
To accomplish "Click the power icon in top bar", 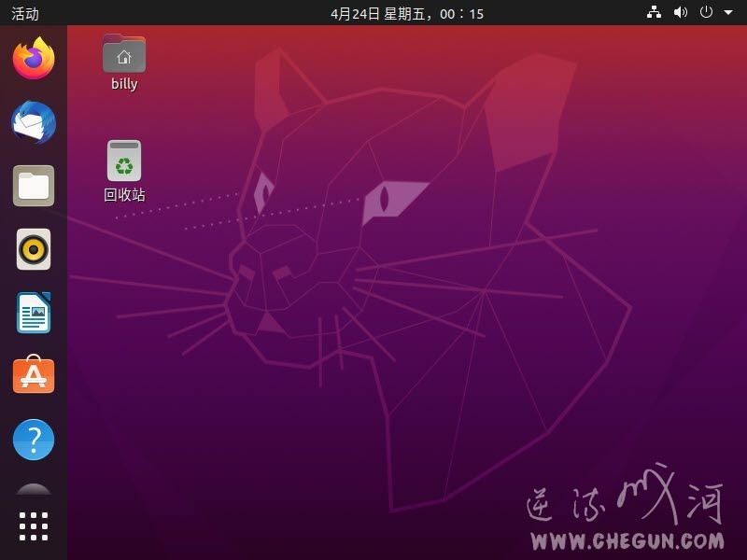I will click(x=706, y=12).
